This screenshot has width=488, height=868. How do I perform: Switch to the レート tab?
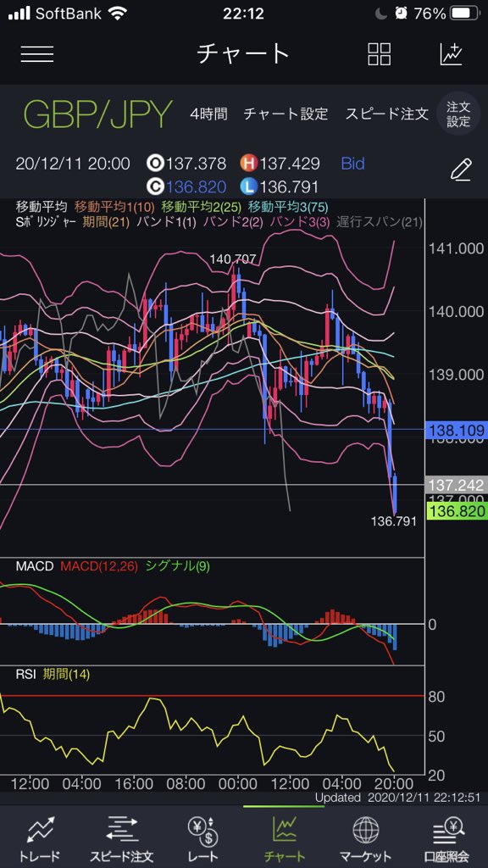point(202,837)
